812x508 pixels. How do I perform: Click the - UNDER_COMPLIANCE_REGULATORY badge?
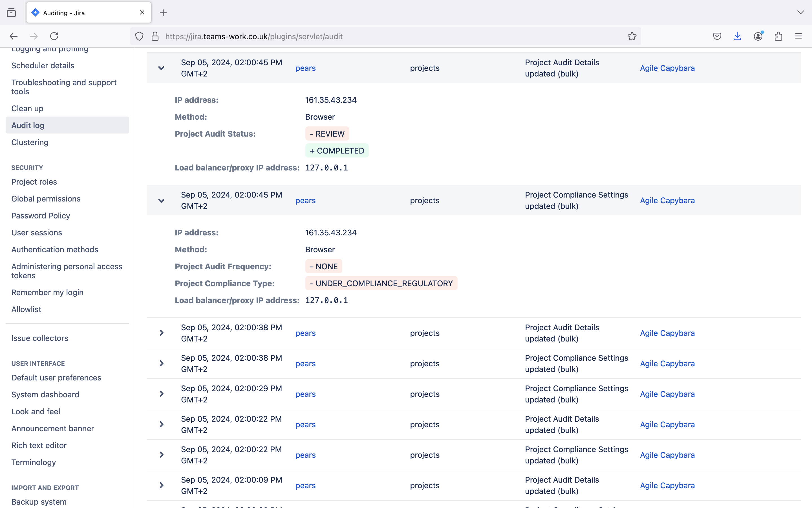tap(381, 284)
